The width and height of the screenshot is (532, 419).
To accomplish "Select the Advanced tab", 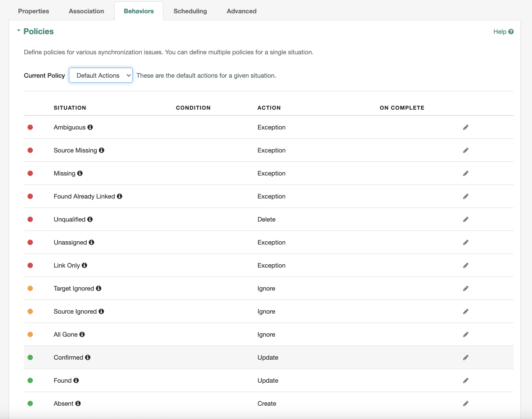I will [x=242, y=11].
